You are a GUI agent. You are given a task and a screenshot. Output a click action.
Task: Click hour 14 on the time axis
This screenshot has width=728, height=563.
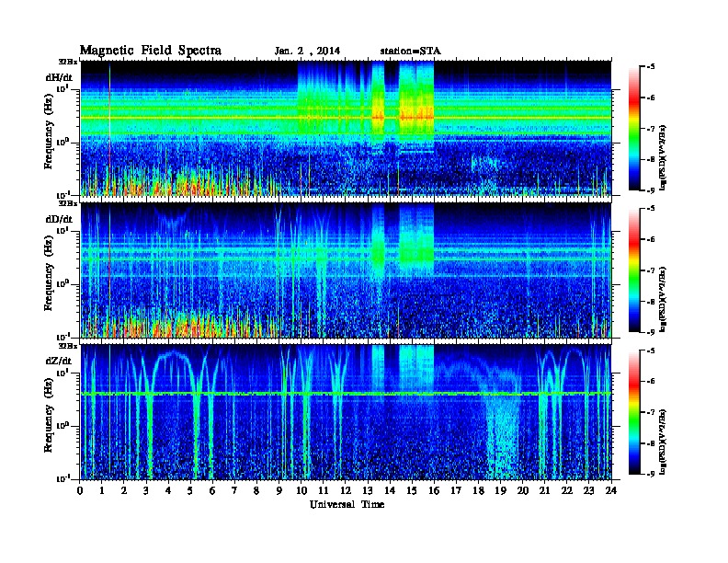tap(390, 490)
